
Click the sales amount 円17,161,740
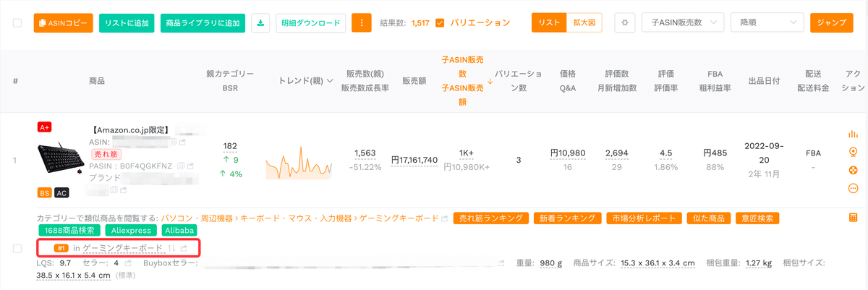tap(414, 160)
